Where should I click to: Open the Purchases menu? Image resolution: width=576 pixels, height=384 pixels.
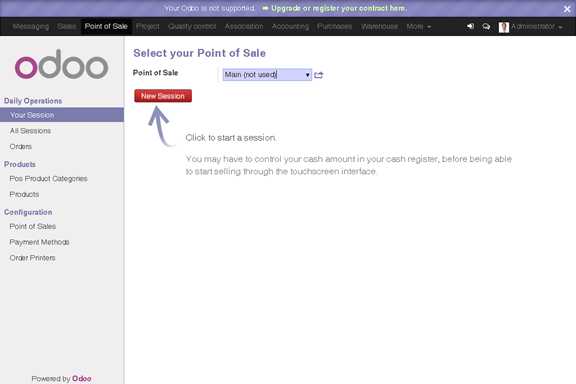[334, 26]
